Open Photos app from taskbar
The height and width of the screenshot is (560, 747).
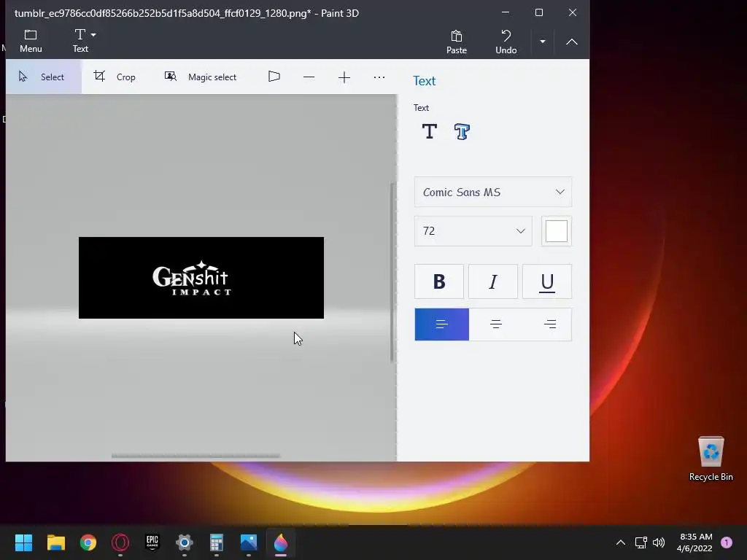click(249, 542)
